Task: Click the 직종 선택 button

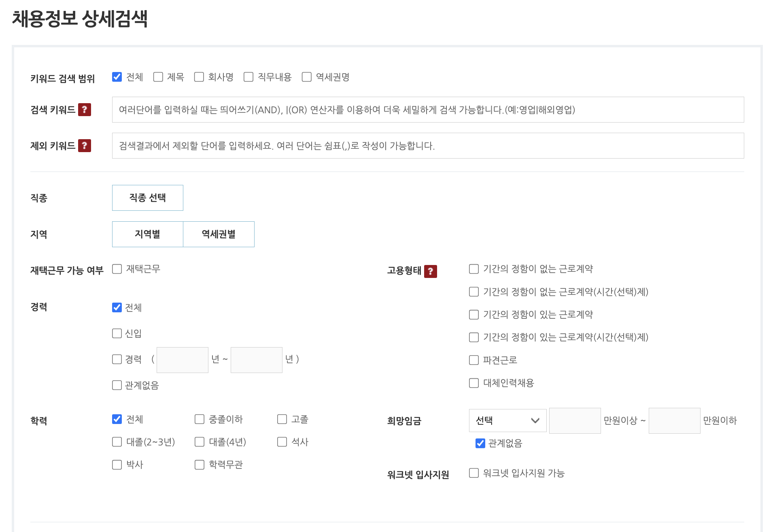Action: coord(147,198)
